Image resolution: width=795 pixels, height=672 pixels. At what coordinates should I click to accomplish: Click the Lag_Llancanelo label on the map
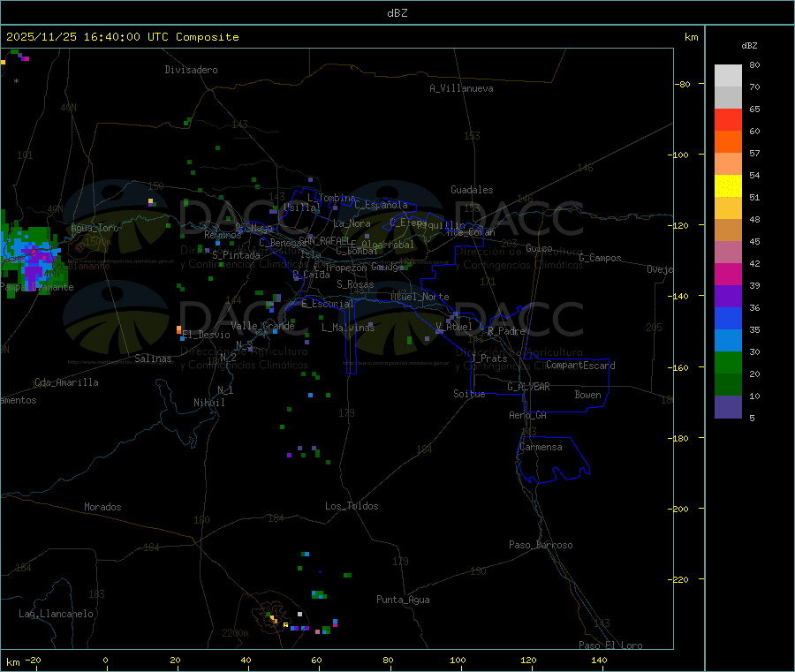click(x=57, y=613)
